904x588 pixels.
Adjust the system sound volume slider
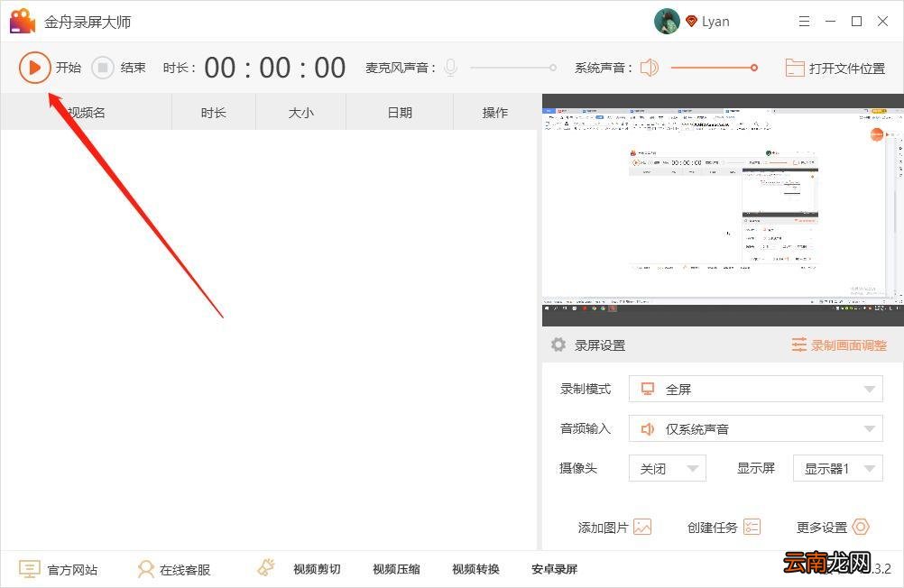(714, 68)
